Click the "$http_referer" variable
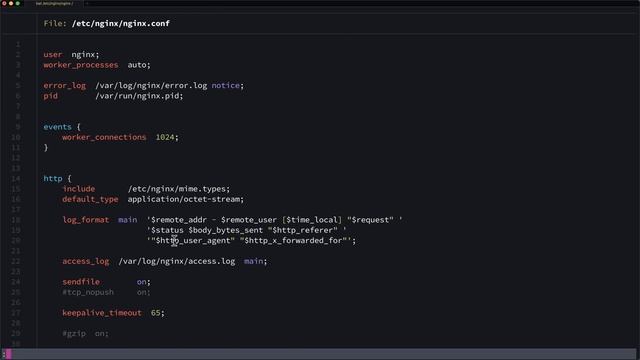640x360 pixels. coord(303,230)
